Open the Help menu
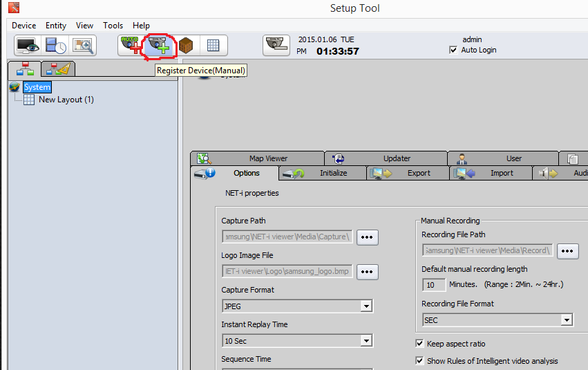 [x=141, y=26]
